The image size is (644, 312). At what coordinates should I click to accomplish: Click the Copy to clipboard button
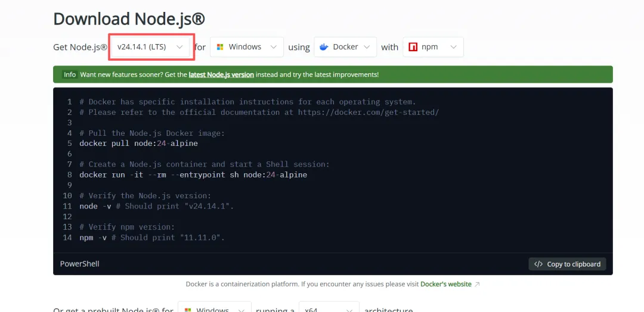click(567, 264)
